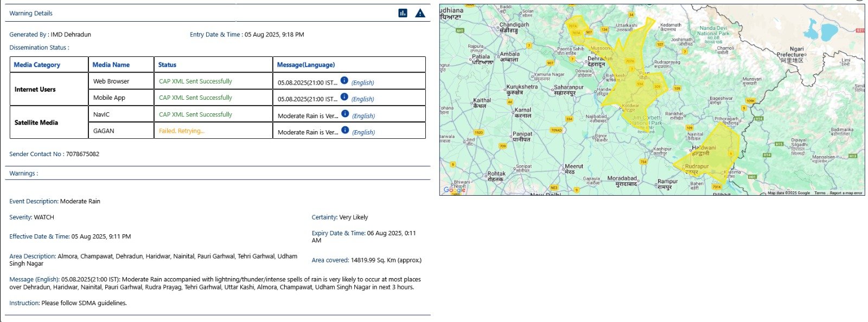This screenshot has height=322, width=868.
Task: Show info for Web Browser message
Action: coord(344,80)
